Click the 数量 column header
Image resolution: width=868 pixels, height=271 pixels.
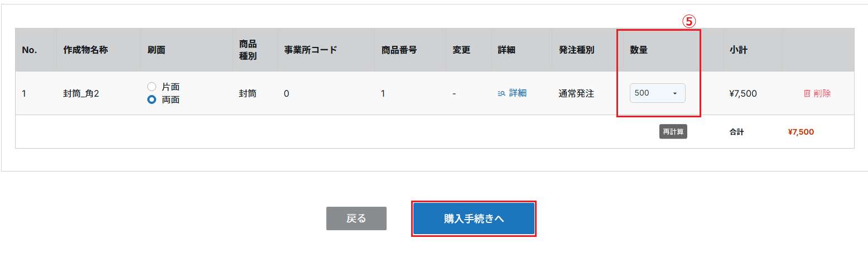click(639, 50)
